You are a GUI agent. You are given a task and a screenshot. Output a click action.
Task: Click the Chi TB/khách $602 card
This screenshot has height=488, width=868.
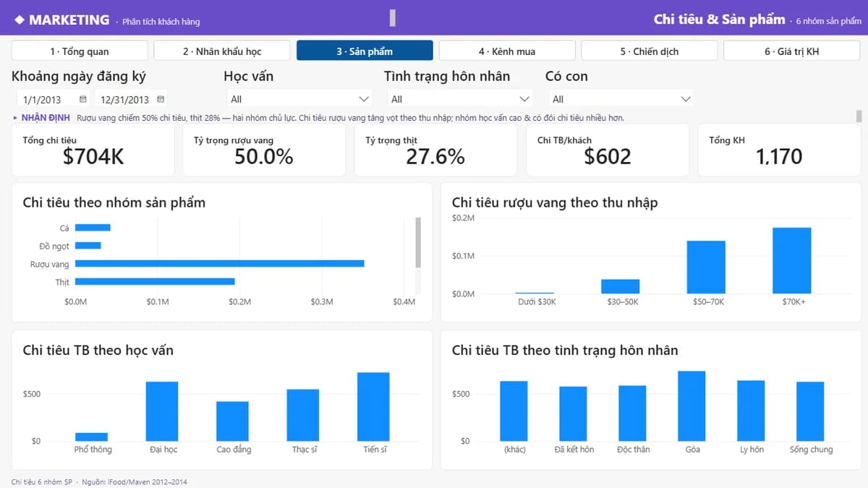coord(608,150)
